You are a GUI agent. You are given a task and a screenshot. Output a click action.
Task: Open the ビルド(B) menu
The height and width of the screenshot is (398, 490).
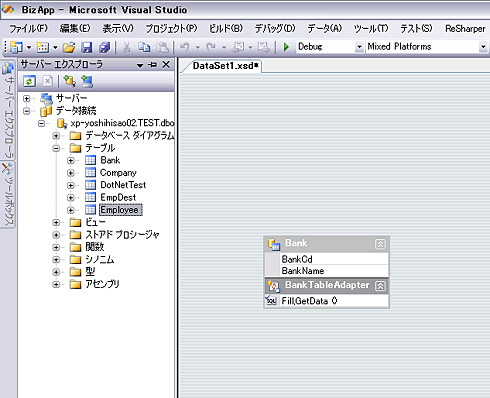pyautogui.click(x=226, y=29)
